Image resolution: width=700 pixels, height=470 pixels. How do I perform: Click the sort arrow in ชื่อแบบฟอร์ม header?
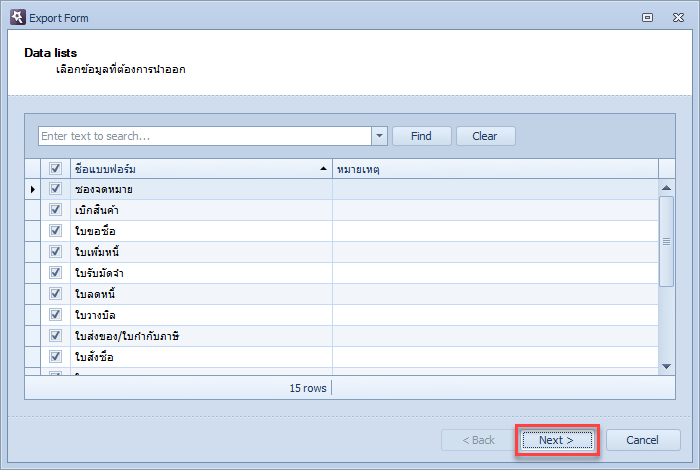tap(323, 169)
